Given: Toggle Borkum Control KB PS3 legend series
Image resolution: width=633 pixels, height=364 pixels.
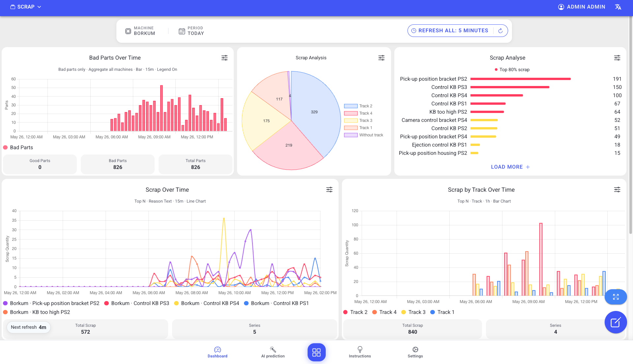Looking at the screenshot, I should click(136, 303).
